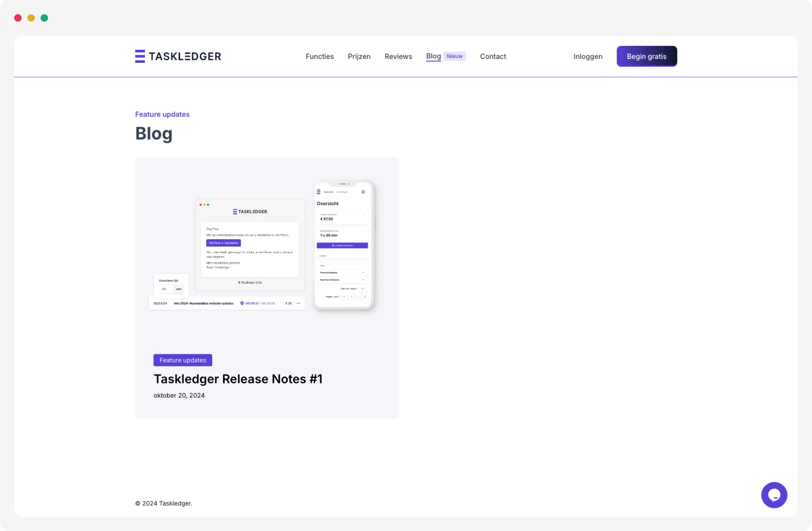Click the Blog page heading
812x531 pixels.
(154, 133)
